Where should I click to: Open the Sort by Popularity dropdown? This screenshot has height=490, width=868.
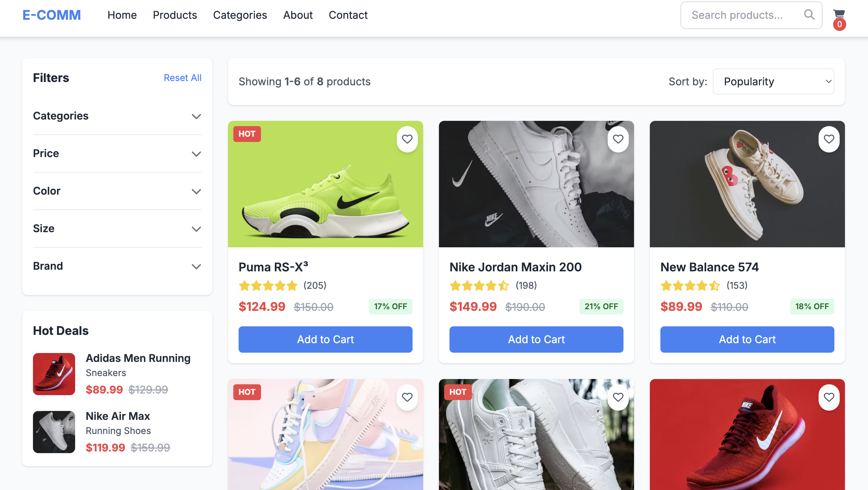[x=773, y=81]
